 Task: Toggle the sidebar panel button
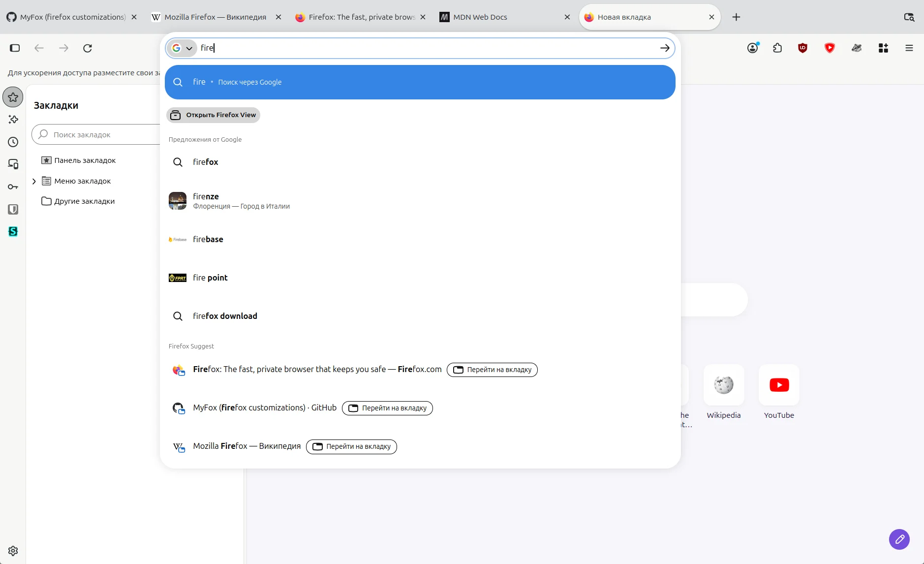click(x=15, y=48)
